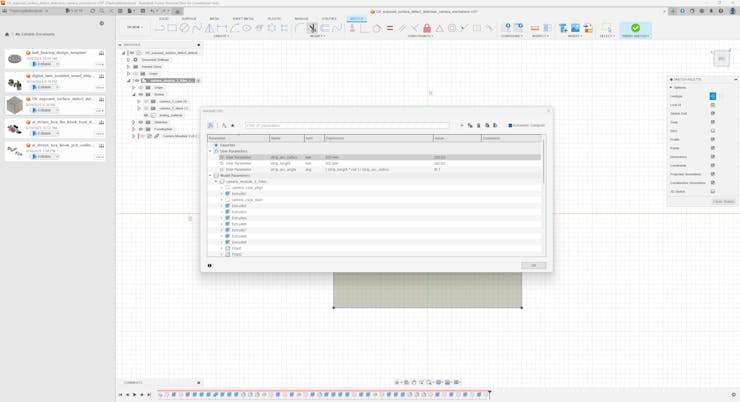The width and height of the screenshot is (740, 402).
Task: Click the Expression column header
Action: pos(379,138)
